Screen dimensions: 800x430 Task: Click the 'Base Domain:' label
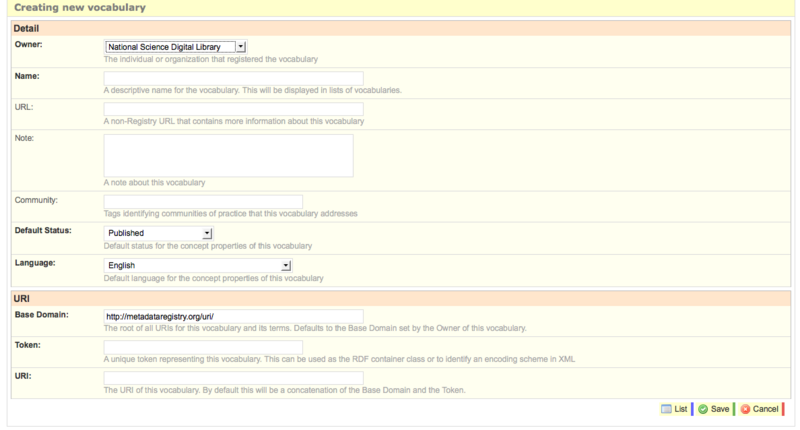pyautogui.click(x=41, y=315)
